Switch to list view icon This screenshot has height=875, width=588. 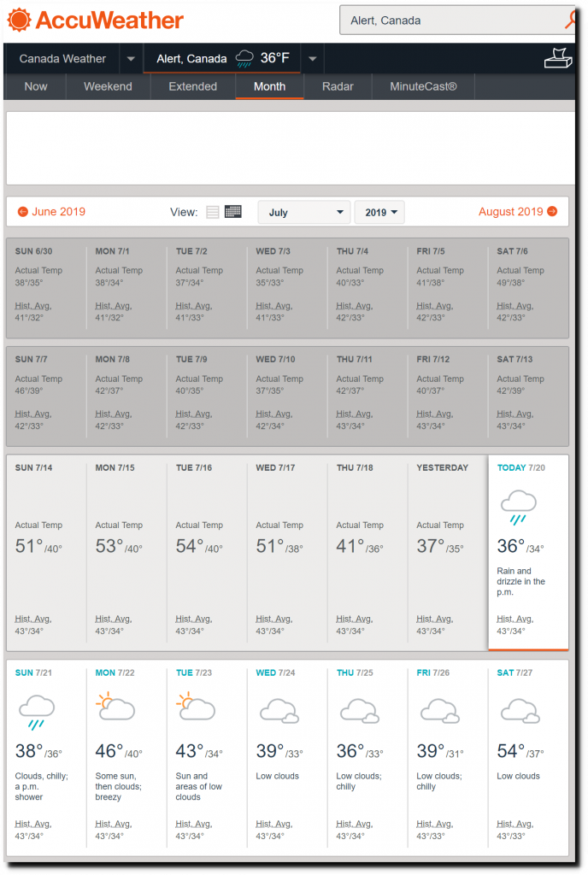(x=213, y=212)
